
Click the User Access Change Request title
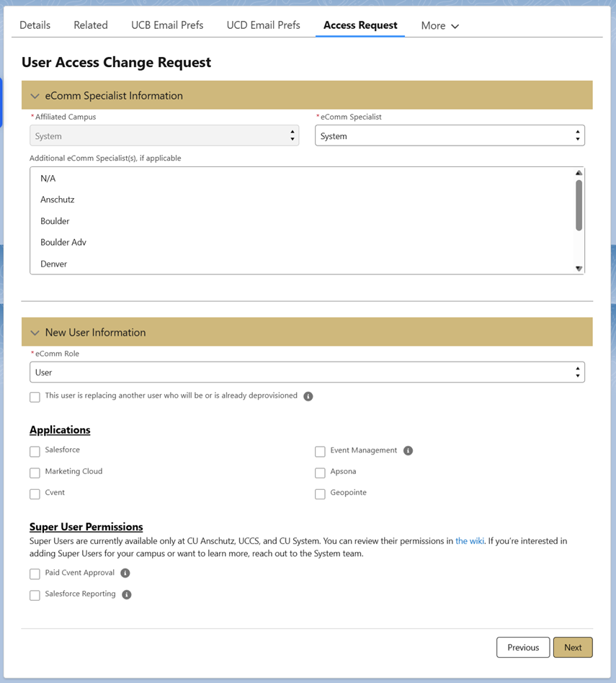116,62
